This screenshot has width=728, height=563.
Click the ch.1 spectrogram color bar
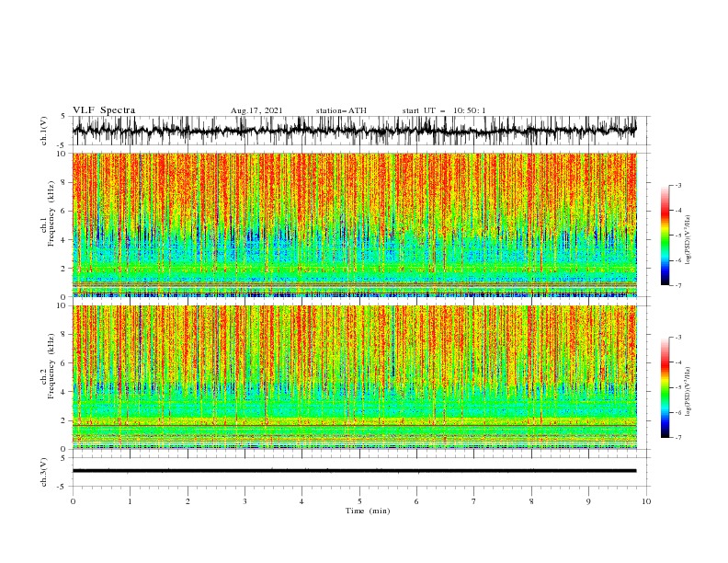[x=665, y=236]
